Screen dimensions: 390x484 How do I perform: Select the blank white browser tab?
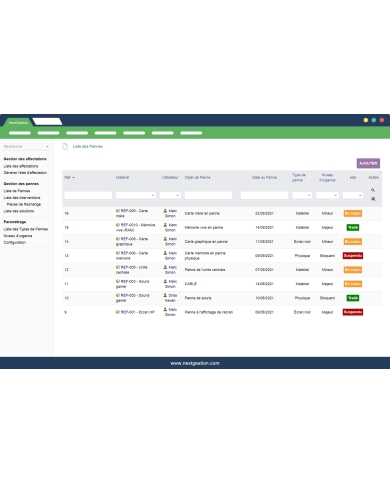[x=47, y=121]
